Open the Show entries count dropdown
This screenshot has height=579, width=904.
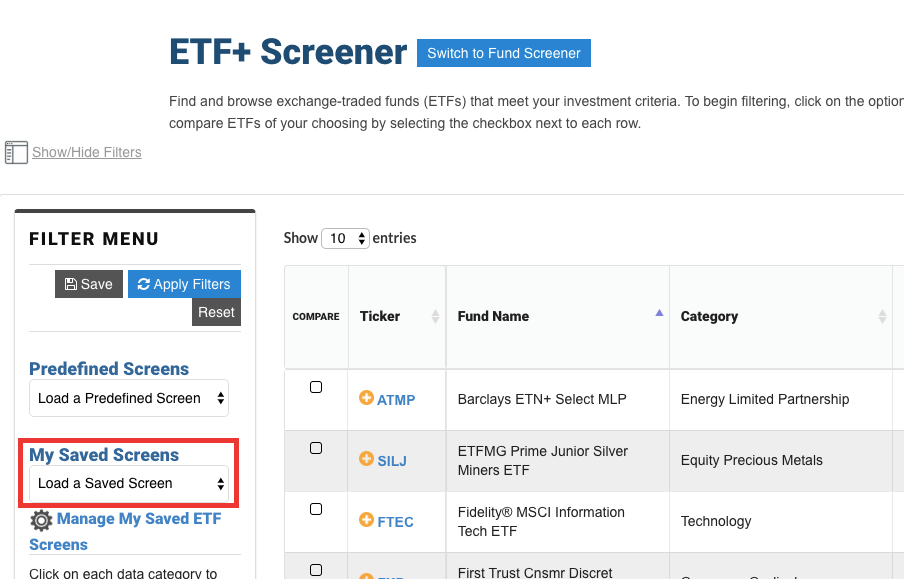[x=345, y=238]
